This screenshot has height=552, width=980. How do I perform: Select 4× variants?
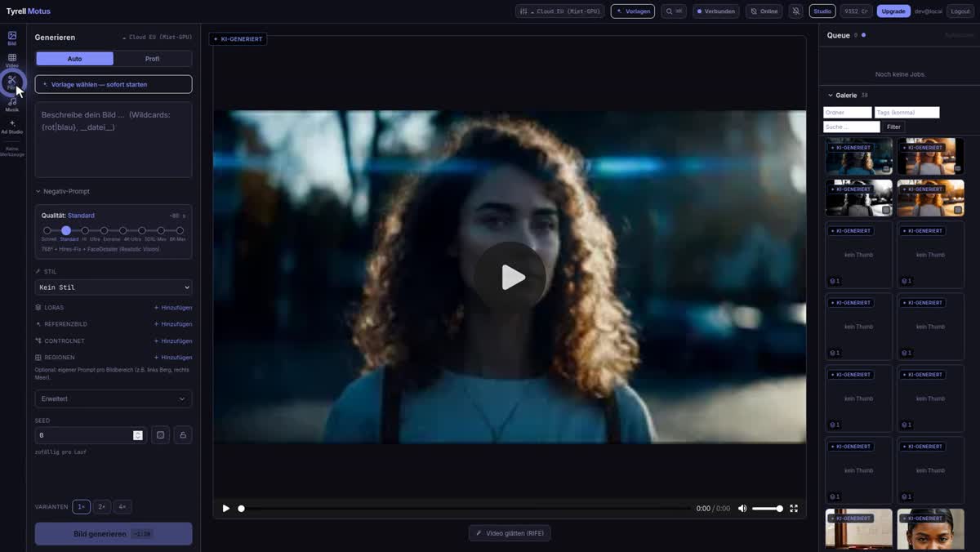[x=122, y=507]
